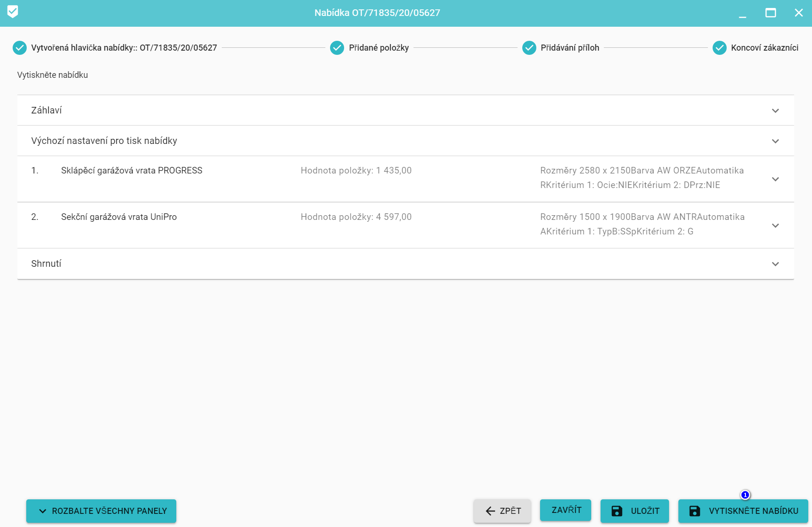Click the checkmark icon for Vytvořená hlavička nabídky

click(x=20, y=48)
